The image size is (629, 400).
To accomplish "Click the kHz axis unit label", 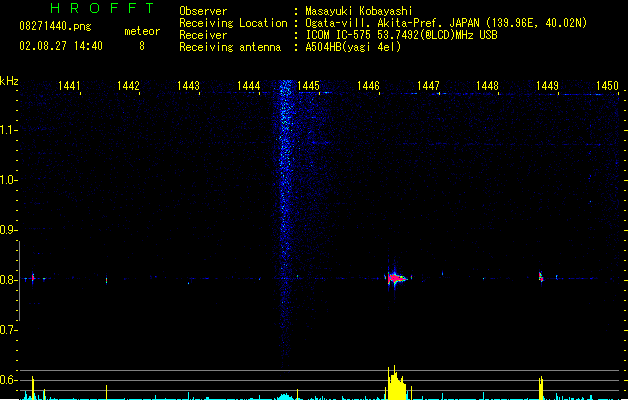I will 9,81.
